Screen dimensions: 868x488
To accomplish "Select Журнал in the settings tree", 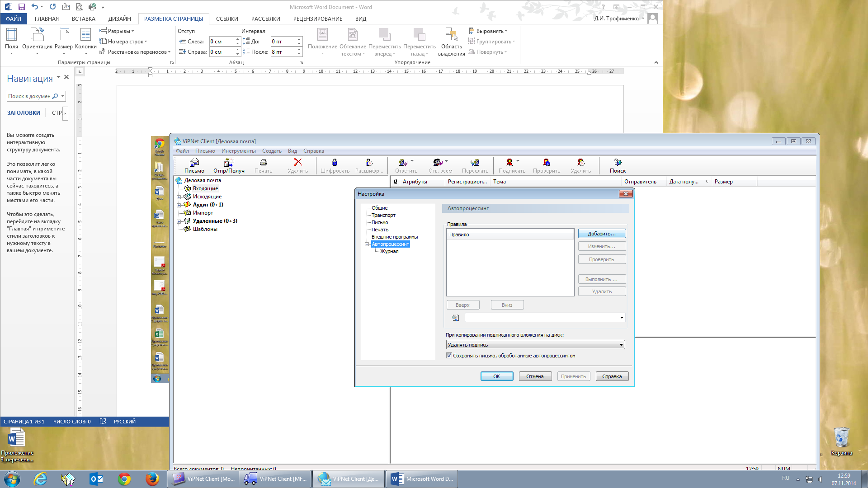I will (389, 251).
